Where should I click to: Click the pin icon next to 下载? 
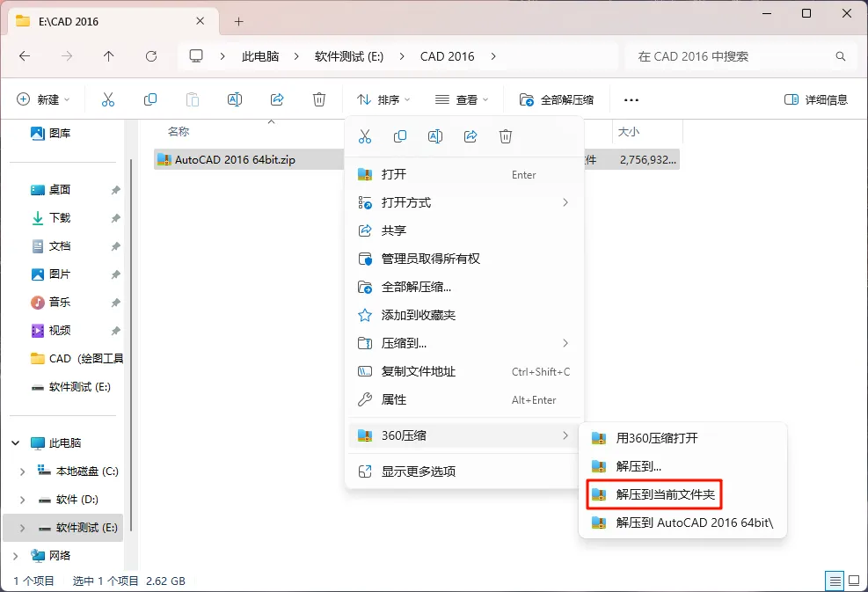pos(116,218)
